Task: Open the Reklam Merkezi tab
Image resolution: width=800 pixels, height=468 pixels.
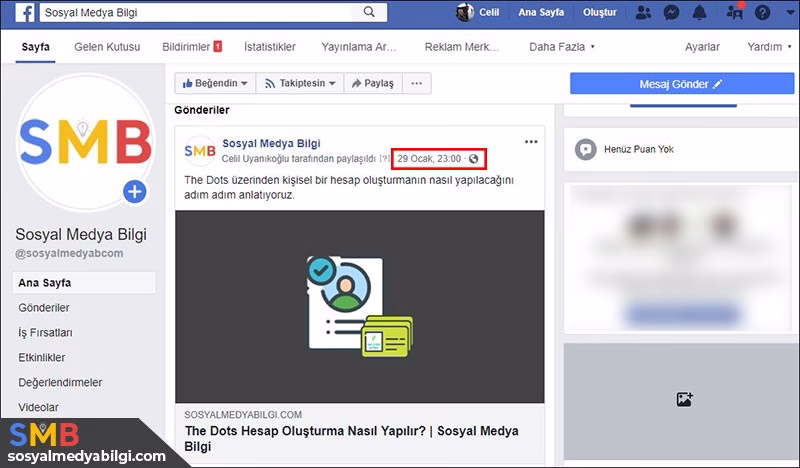Action: pyautogui.click(x=462, y=47)
